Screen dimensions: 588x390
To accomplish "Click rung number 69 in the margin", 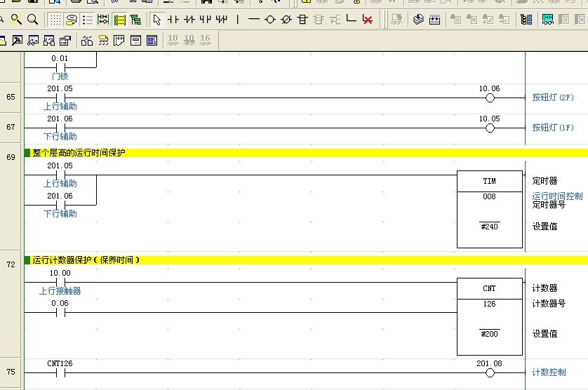I will (11, 157).
